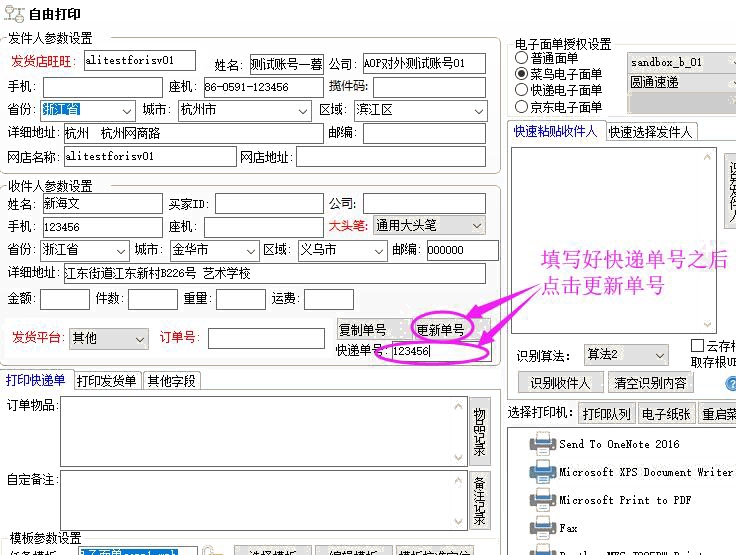The width and height of the screenshot is (736, 555).
Task: Focus the 金额 input field
Action: pos(65,300)
